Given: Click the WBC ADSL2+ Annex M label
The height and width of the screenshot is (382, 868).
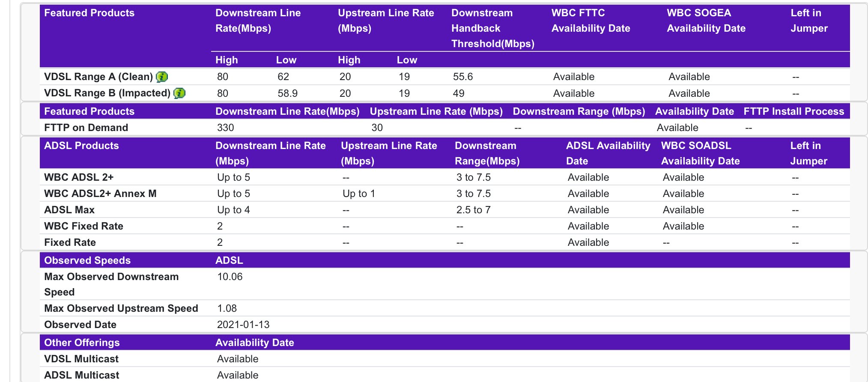Looking at the screenshot, I should pyautogui.click(x=100, y=194).
